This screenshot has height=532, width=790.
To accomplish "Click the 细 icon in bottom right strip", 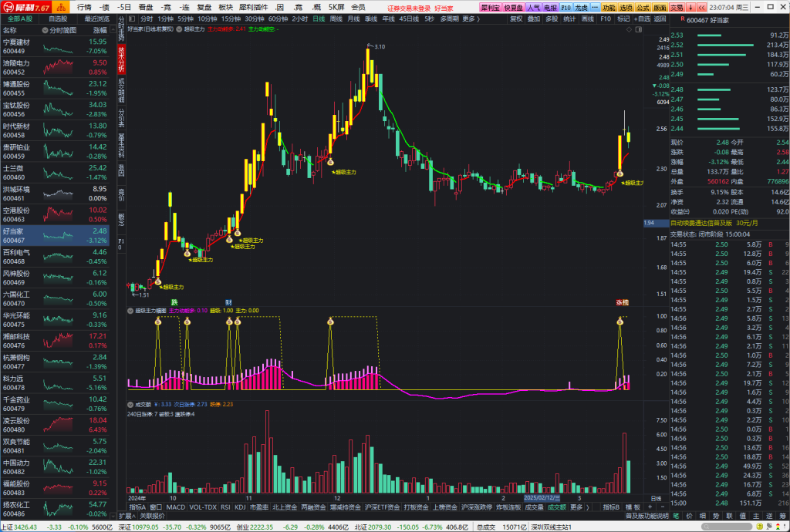I will coord(702,517).
